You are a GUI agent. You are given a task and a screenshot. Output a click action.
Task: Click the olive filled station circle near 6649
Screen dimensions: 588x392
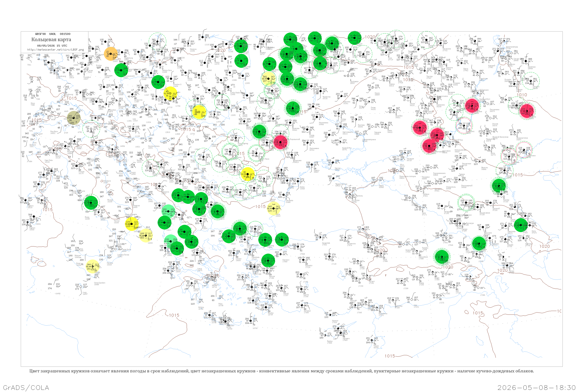(x=74, y=118)
